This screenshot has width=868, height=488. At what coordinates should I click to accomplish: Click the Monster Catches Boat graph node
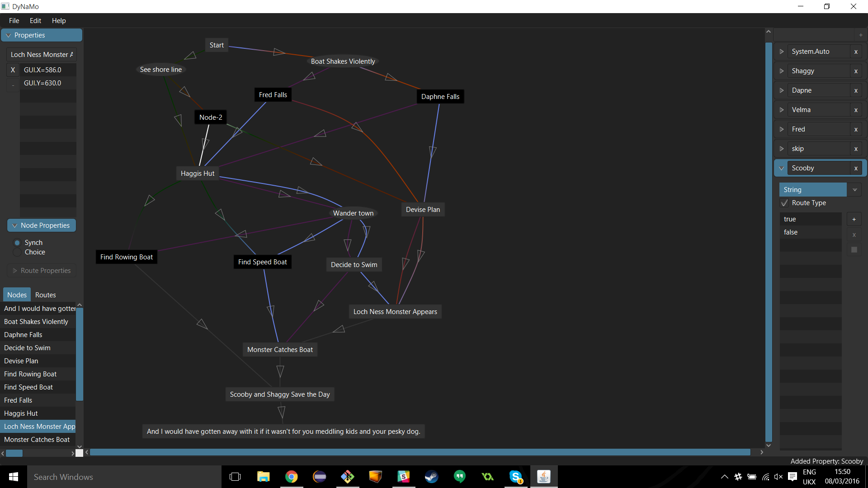tap(280, 350)
